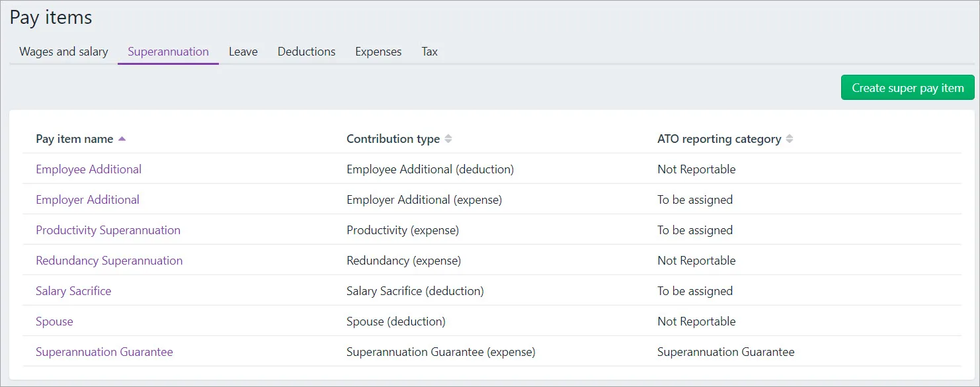This screenshot has height=387, width=980.
Task: Switch to the Tax tab
Action: point(430,52)
